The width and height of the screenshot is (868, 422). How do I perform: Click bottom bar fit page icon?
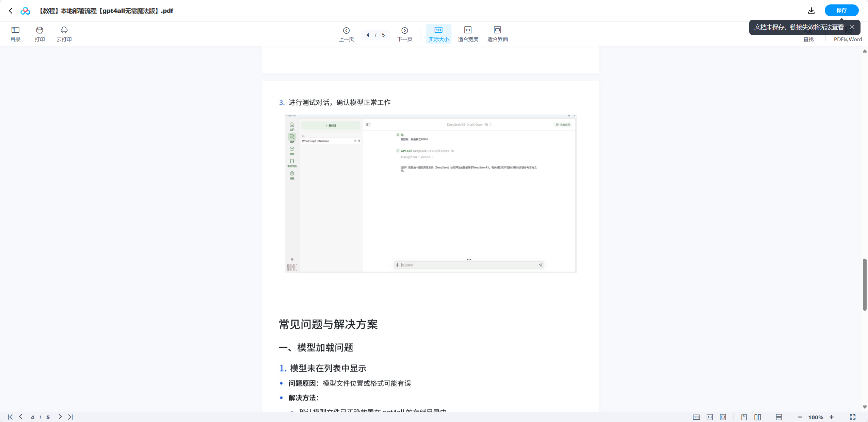723,417
